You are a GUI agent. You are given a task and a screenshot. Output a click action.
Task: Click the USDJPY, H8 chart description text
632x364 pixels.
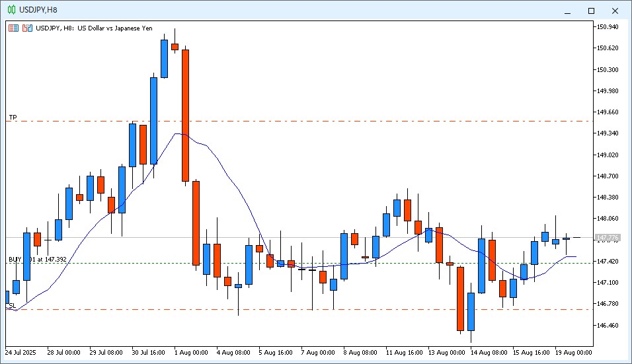click(x=94, y=28)
